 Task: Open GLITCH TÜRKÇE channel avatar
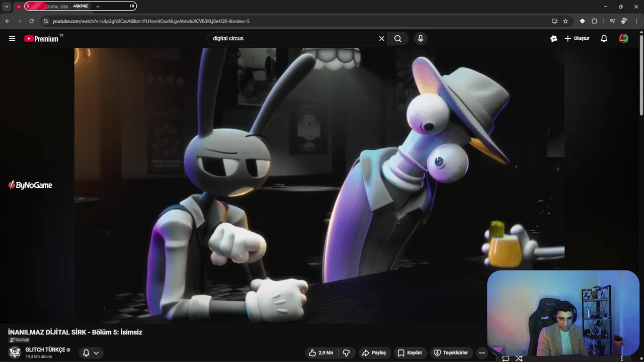point(15,352)
